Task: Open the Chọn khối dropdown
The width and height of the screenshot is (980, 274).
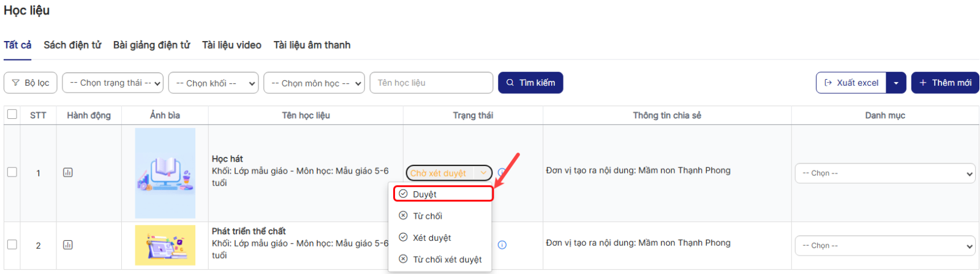Action: pos(213,83)
